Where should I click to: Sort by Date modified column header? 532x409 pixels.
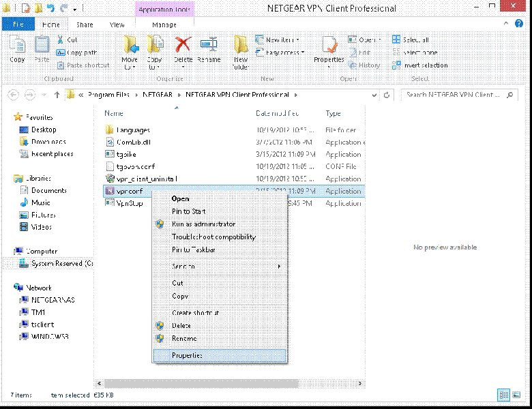277,113
